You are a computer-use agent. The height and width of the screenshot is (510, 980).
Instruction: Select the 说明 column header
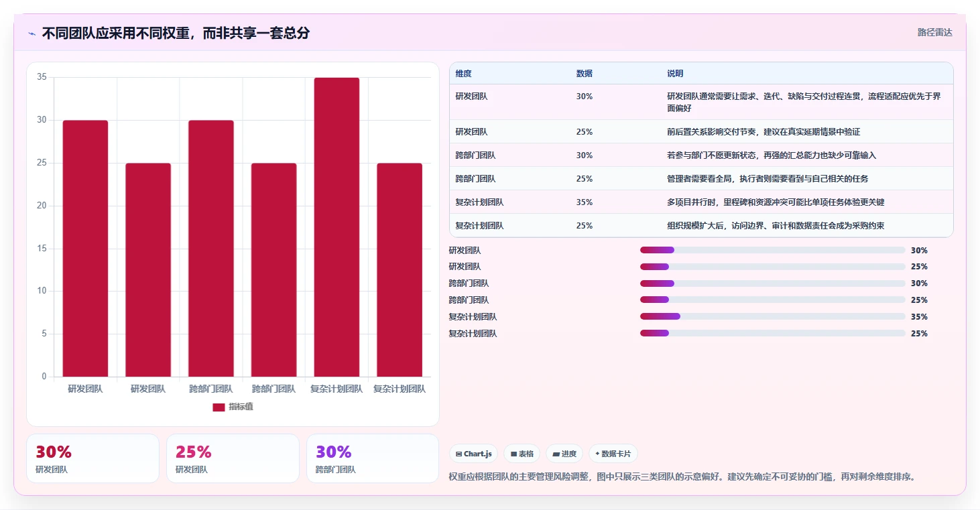click(675, 74)
